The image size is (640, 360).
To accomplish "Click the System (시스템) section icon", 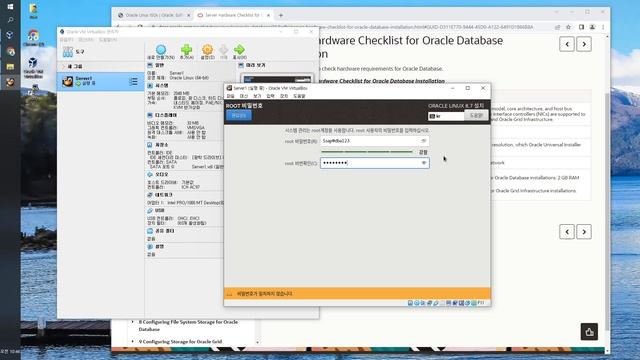I will click(150, 86).
